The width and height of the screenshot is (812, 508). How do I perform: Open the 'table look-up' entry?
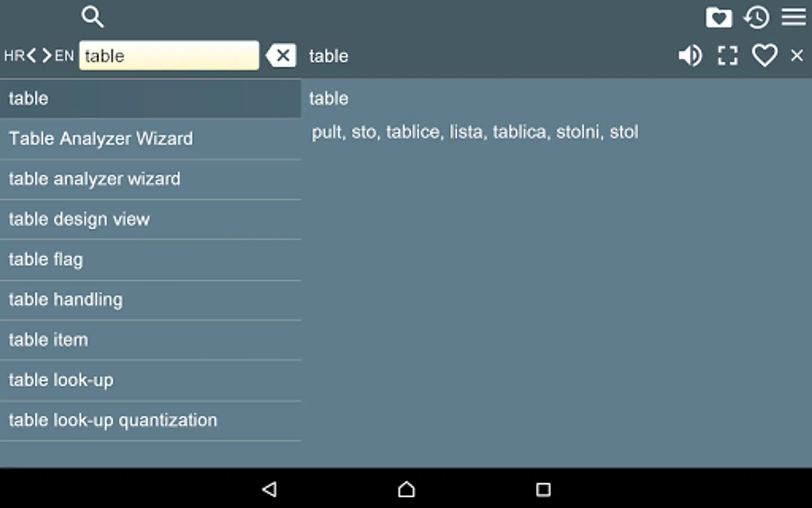pos(151,380)
